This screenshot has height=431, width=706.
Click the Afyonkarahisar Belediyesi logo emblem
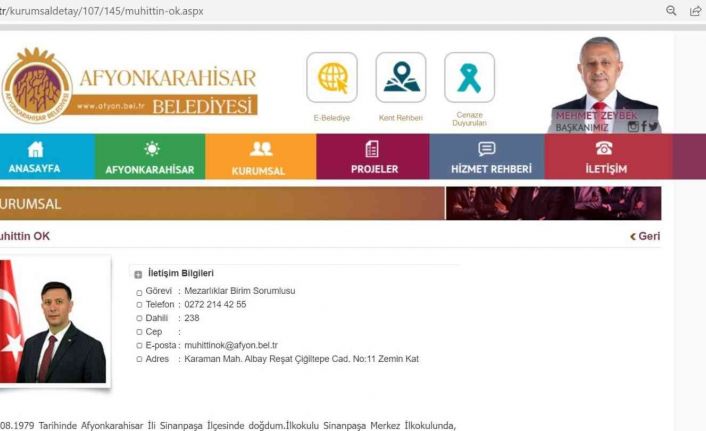coord(37,86)
